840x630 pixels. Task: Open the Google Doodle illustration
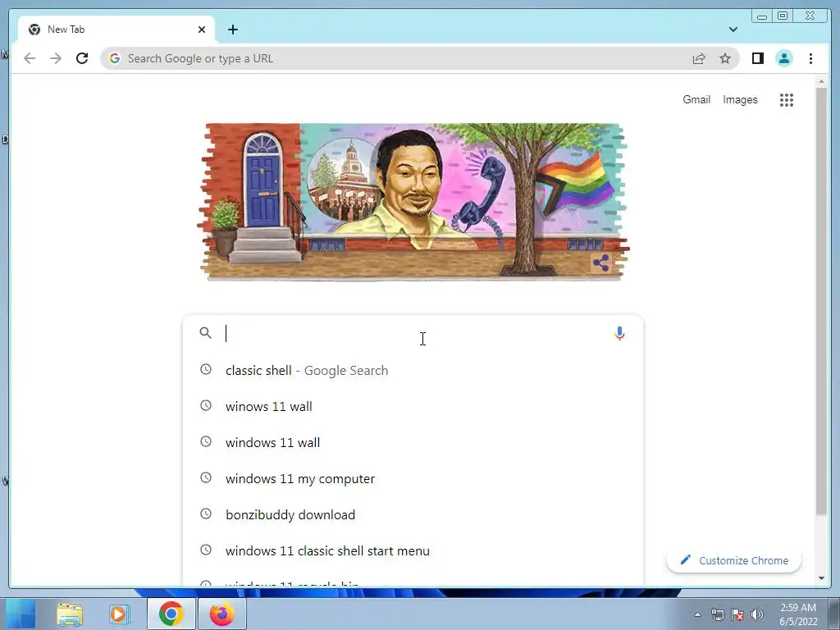pos(413,202)
